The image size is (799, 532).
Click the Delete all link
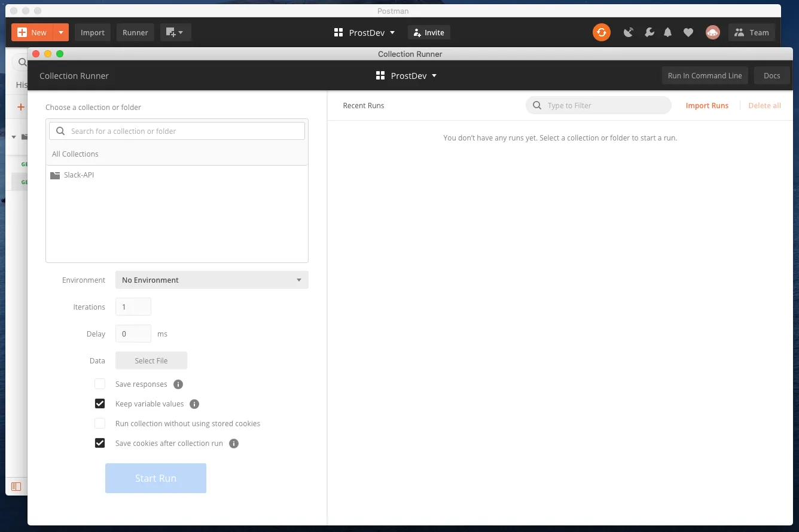[764, 106]
